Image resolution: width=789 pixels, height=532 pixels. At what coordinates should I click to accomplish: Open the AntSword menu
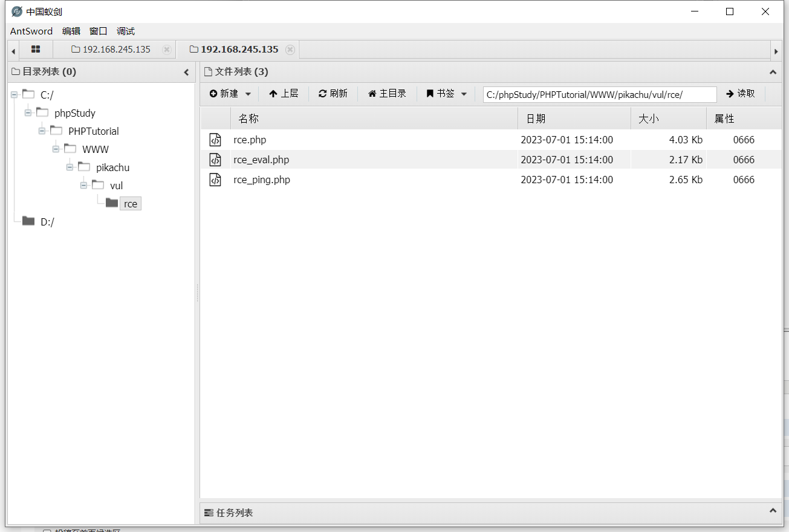coord(31,31)
